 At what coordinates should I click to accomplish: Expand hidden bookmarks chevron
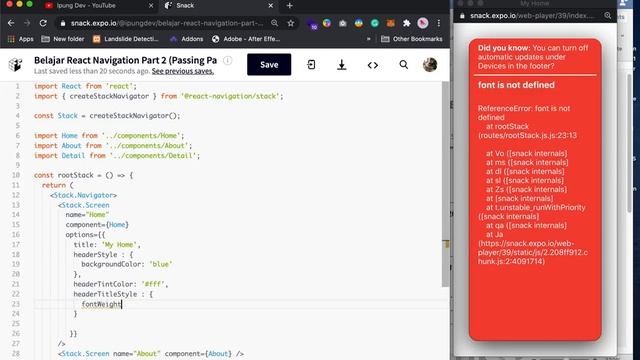point(369,39)
